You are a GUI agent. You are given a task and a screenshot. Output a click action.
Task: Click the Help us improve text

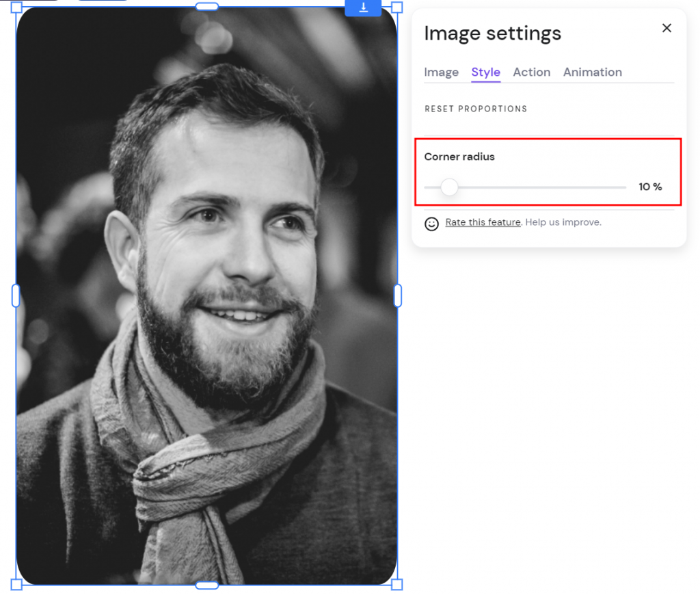[563, 222]
